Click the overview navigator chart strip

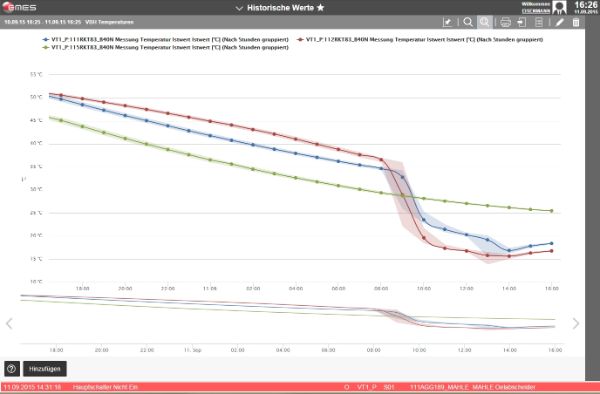pyautogui.click(x=288, y=318)
